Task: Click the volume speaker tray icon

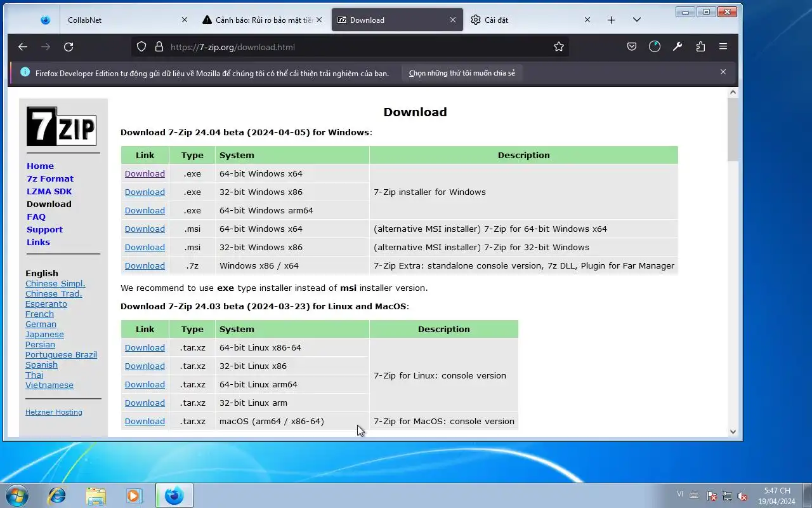Action: coord(742,496)
